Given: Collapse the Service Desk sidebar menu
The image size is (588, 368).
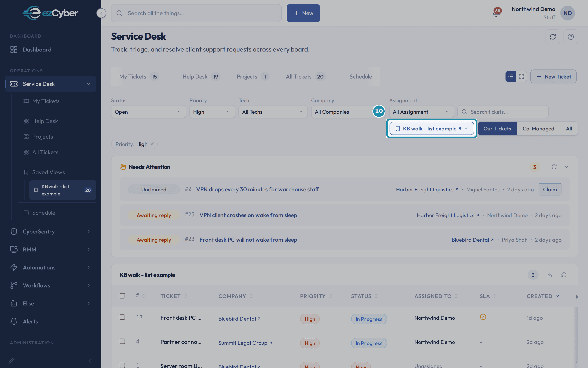Looking at the screenshot, I should tap(88, 84).
